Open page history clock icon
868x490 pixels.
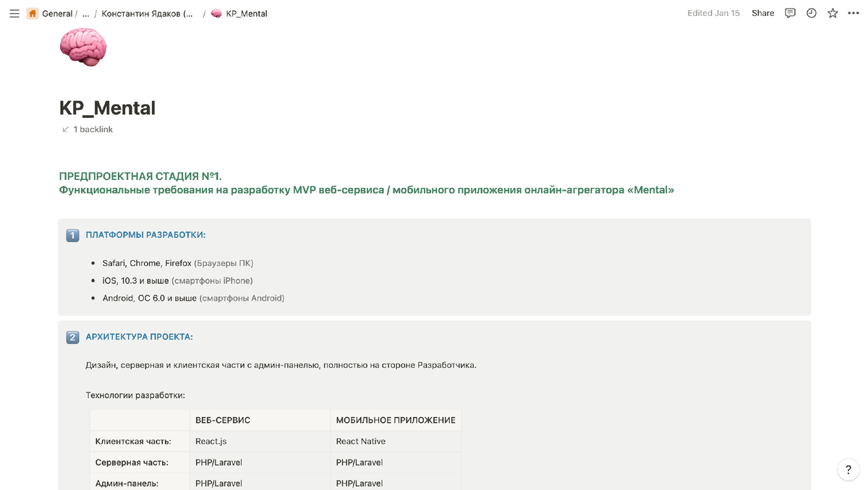tap(812, 13)
